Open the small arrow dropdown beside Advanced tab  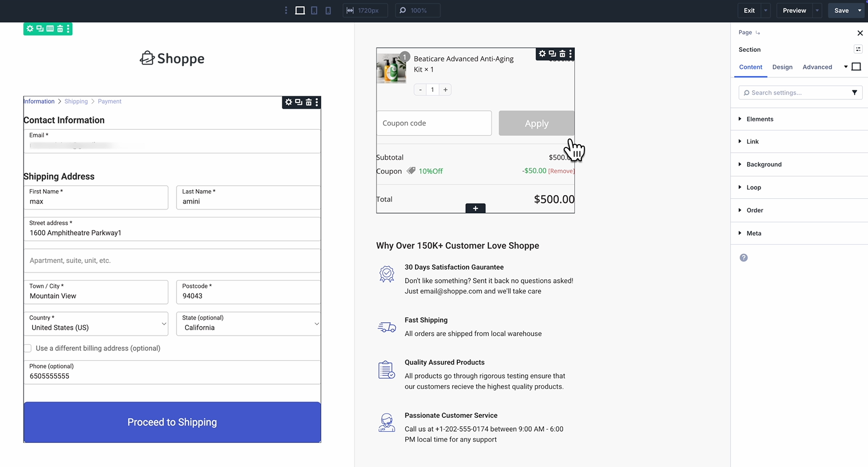point(846,67)
